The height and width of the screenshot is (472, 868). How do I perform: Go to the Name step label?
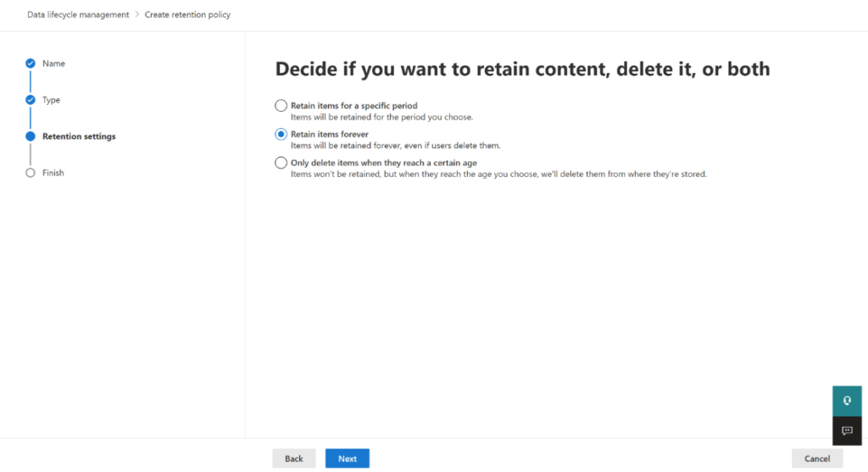click(x=53, y=64)
